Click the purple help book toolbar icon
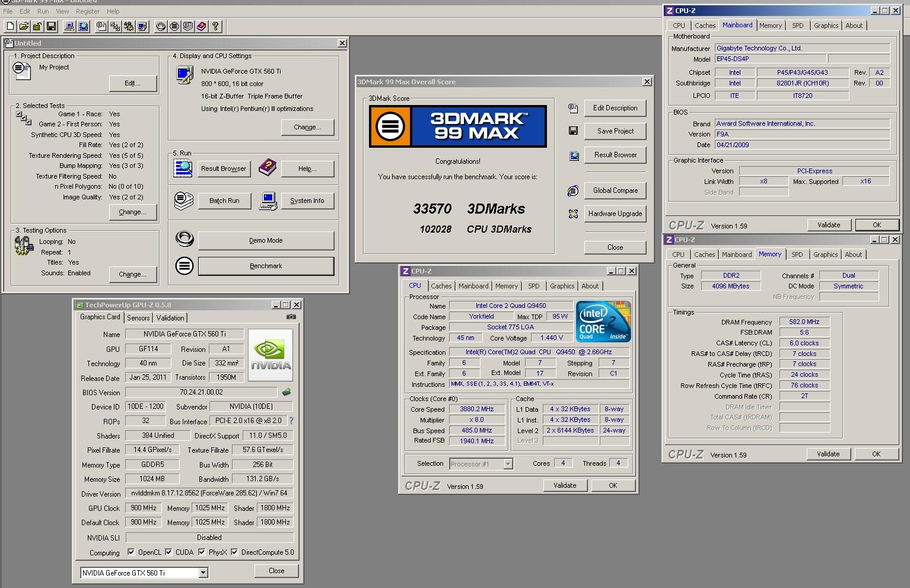Image resolution: width=910 pixels, height=588 pixels. 202,26
